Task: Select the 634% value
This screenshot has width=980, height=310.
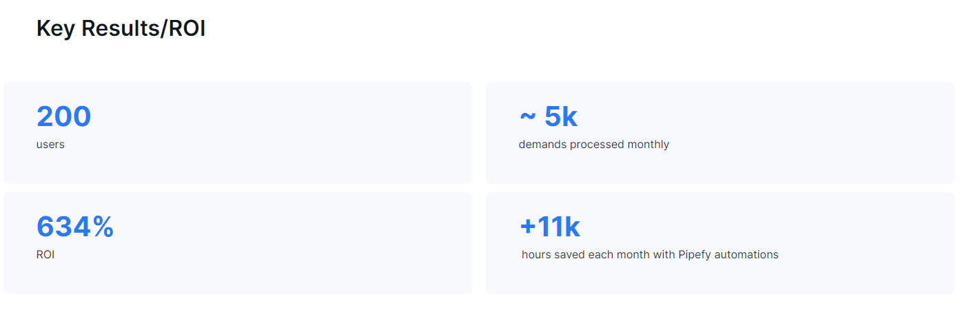Action: click(x=75, y=227)
